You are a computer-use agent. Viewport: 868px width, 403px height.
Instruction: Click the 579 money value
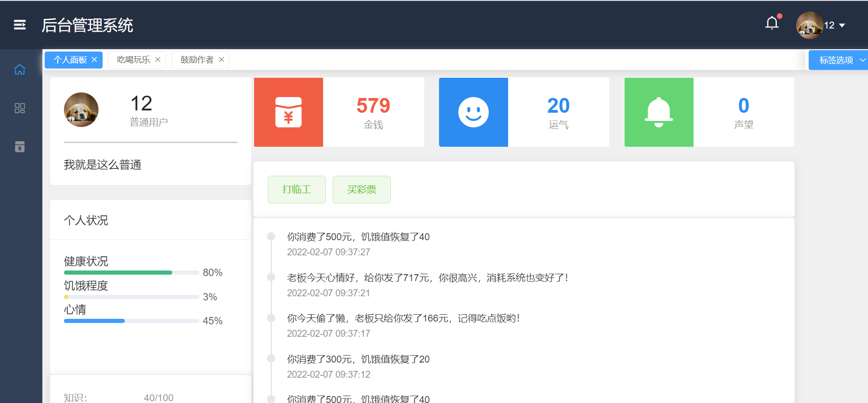pyautogui.click(x=373, y=106)
